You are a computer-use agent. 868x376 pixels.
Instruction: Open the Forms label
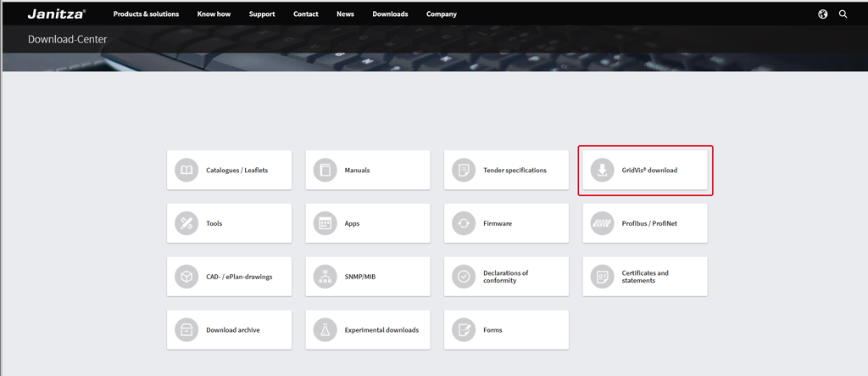(x=492, y=330)
